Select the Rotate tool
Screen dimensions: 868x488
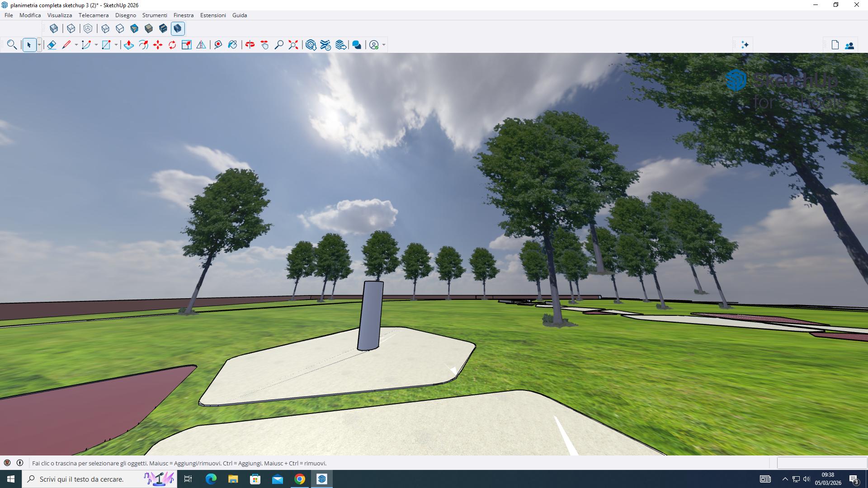point(172,45)
